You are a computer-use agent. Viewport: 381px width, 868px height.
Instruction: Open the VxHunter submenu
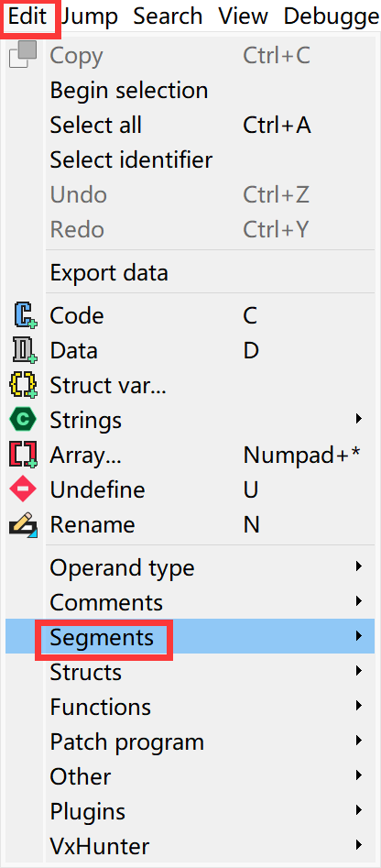point(190,846)
